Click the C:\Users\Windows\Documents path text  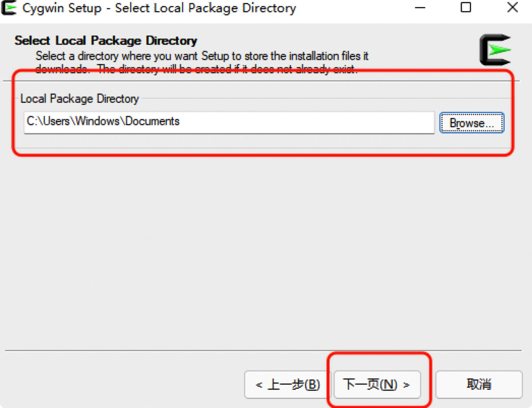tap(103, 122)
